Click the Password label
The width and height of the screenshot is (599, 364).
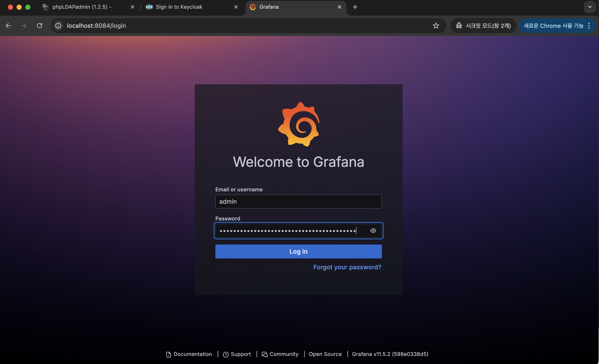pyautogui.click(x=228, y=218)
